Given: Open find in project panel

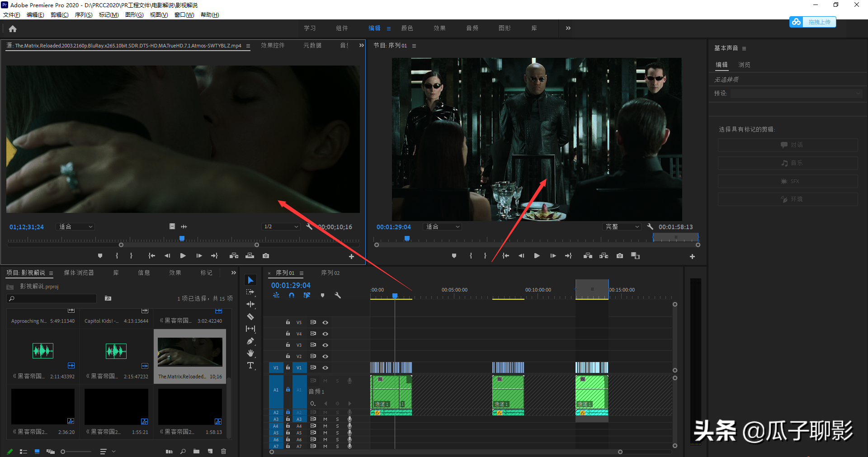Looking at the screenshot, I should 183,451.
